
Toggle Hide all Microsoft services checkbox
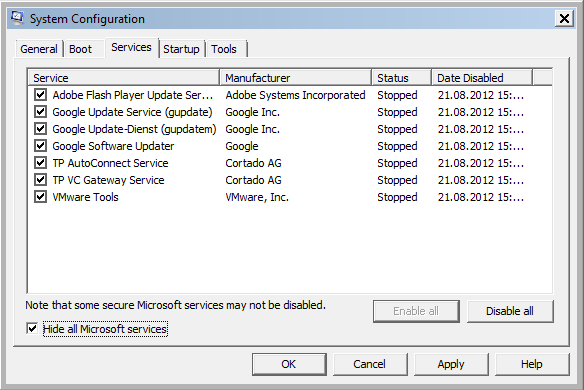coord(32,329)
